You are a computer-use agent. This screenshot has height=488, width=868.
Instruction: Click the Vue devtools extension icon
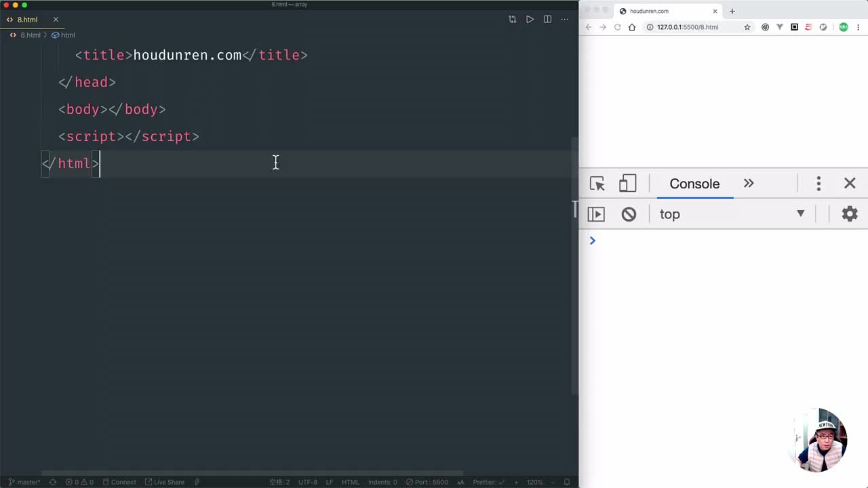point(780,27)
